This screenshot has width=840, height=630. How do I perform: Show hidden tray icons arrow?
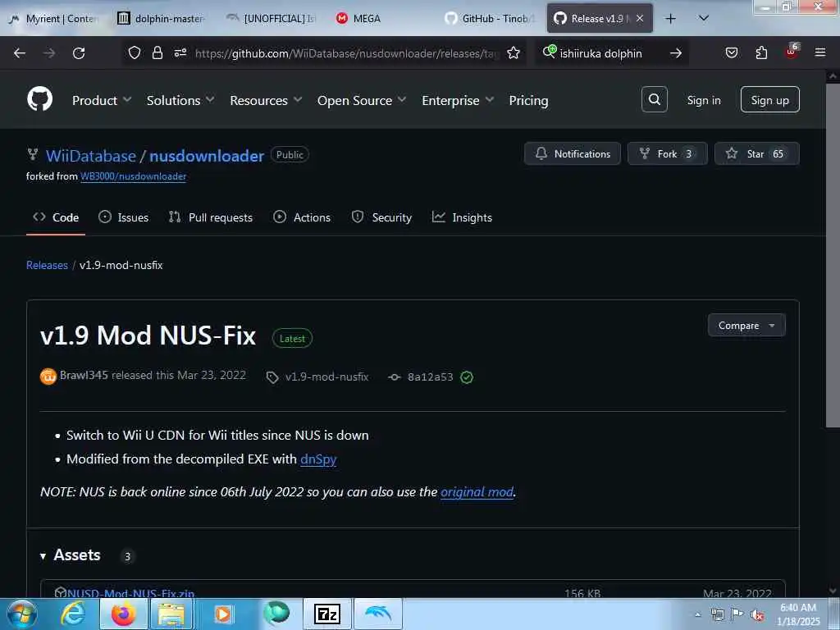pyautogui.click(x=697, y=614)
